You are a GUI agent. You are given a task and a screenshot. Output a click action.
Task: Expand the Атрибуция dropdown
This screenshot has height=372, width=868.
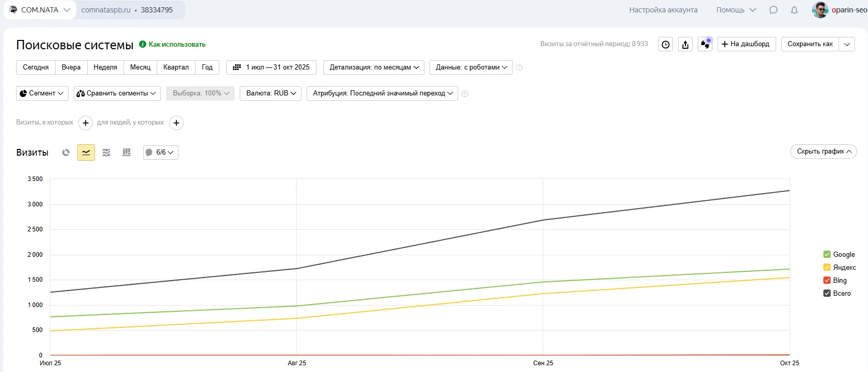tap(382, 93)
